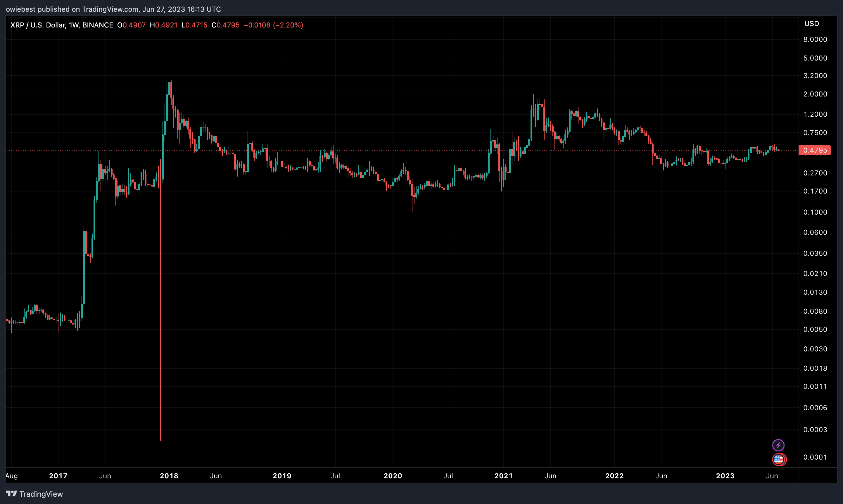Click the 0.1700 price axis label
843x504 pixels.
tap(815, 191)
